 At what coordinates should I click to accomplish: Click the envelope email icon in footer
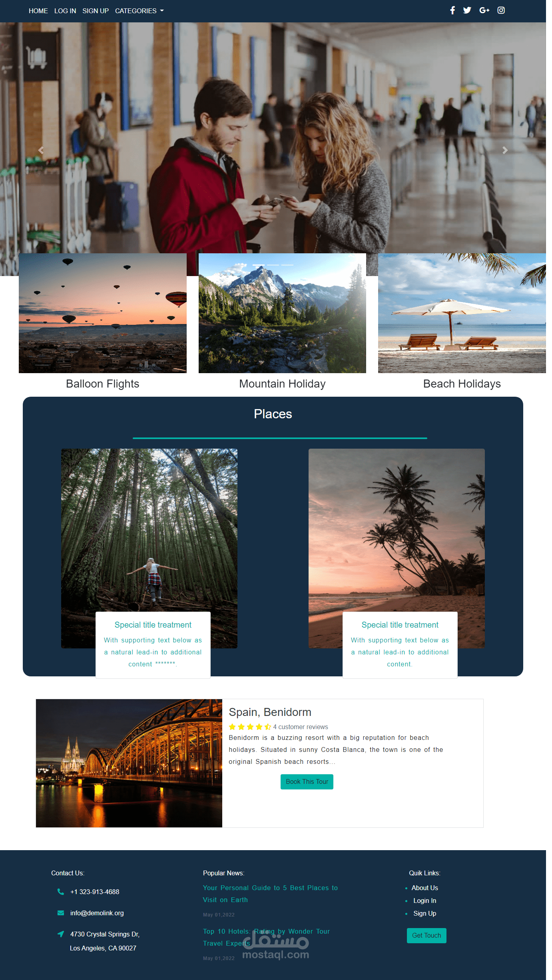(61, 913)
